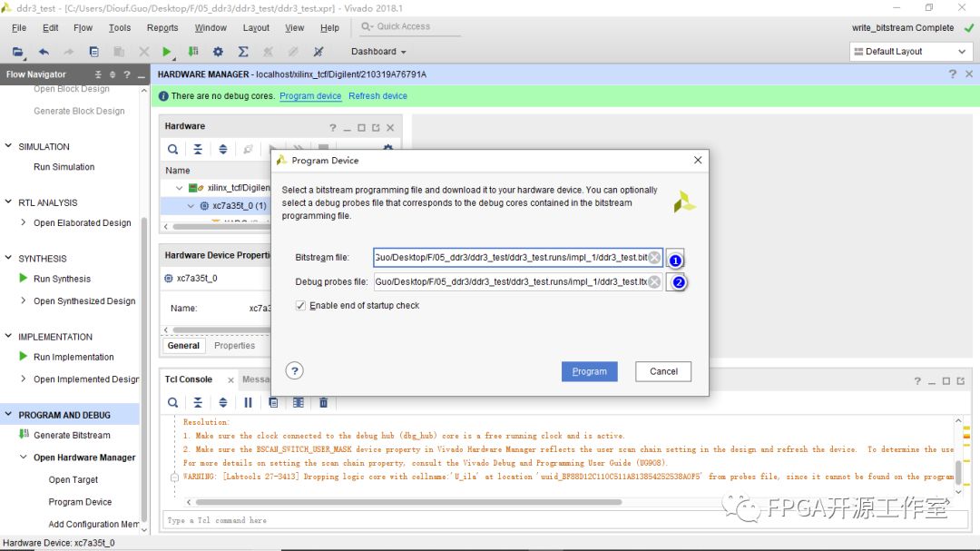Viewport: 980px width, 551px height.
Task: Click the Run green arrow in the main toolbar
Action: click(167, 52)
